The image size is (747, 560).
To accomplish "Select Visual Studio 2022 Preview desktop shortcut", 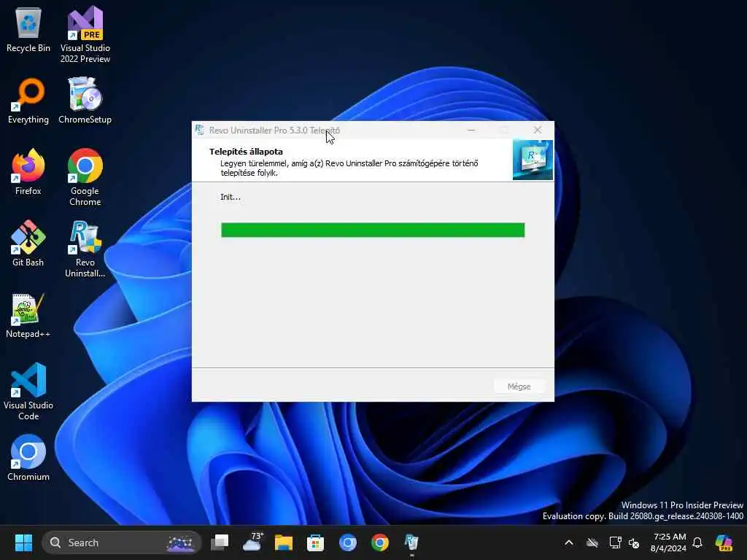I will pos(85,34).
